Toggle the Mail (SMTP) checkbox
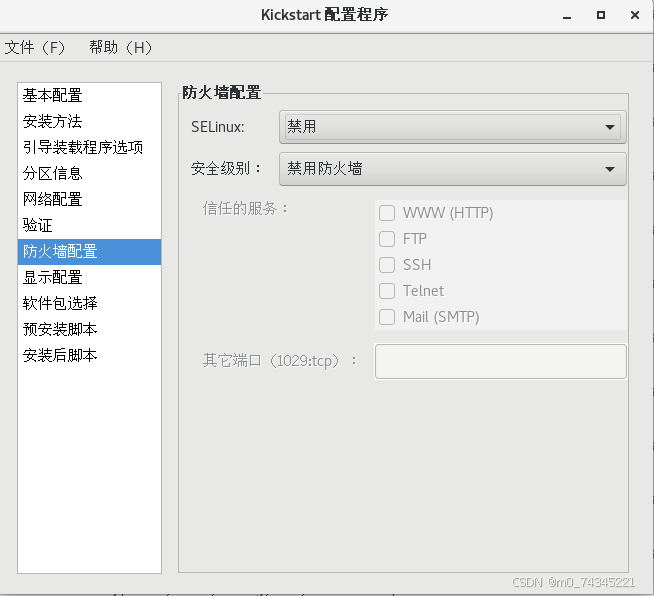This screenshot has height=596, width=654. (387, 317)
